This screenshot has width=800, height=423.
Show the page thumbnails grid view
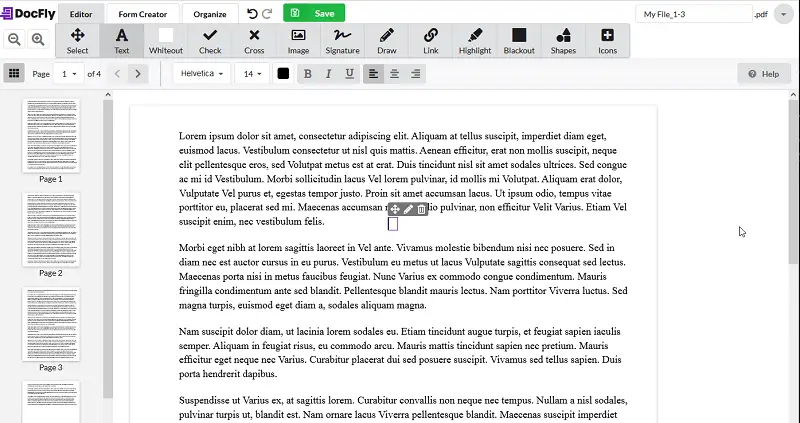coord(14,73)
